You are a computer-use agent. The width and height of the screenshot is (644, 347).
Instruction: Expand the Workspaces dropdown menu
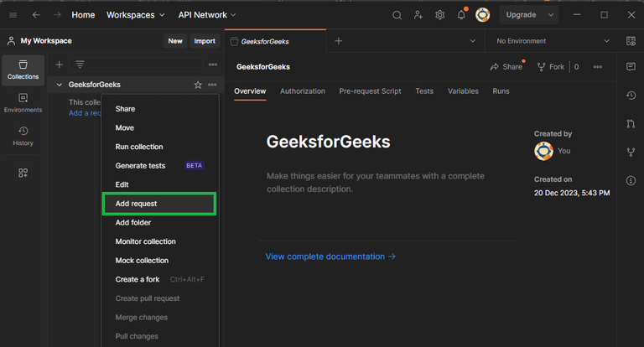137,15
